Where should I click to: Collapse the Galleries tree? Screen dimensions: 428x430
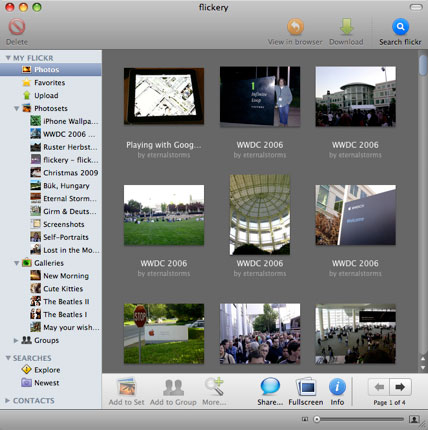(16, 263)
